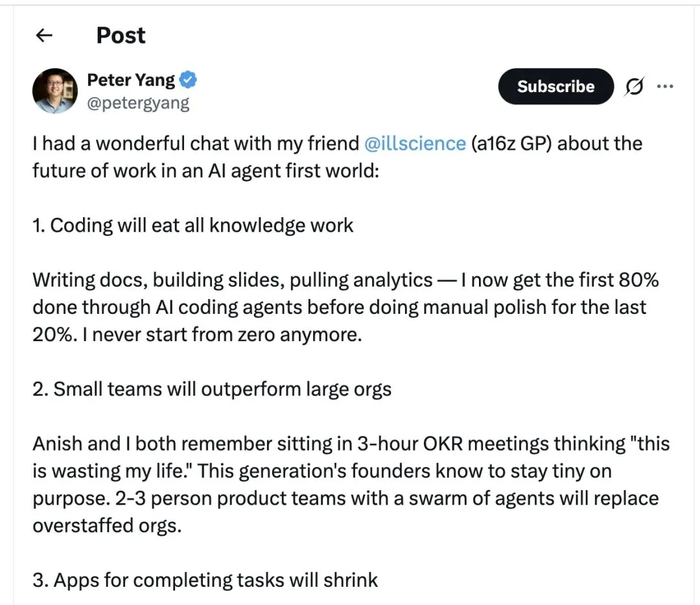Screen dimensions: 700x605
Task: Open the three-dot more options menu
Action: (x=665, y=86)
